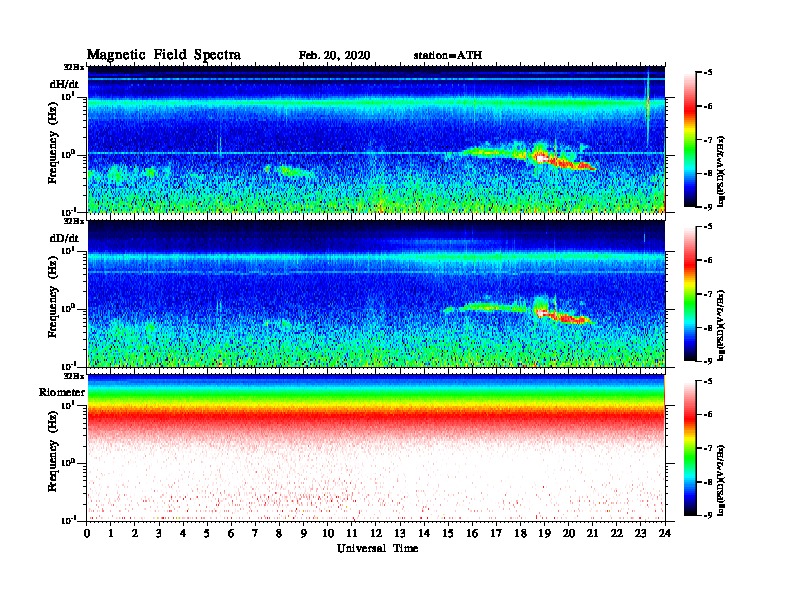Click hour "17" on Universal Time axis
The image size is (792, 612).
(x=496, y=533)
